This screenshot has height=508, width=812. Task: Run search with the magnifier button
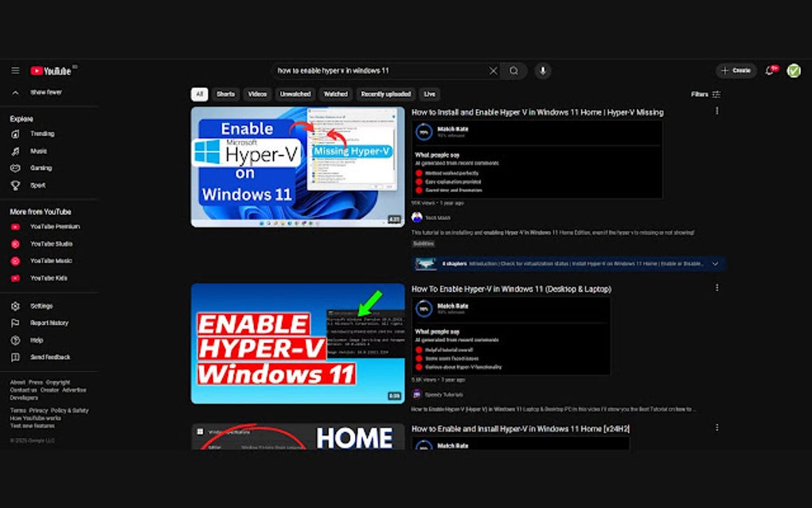(x=513, y=71)
